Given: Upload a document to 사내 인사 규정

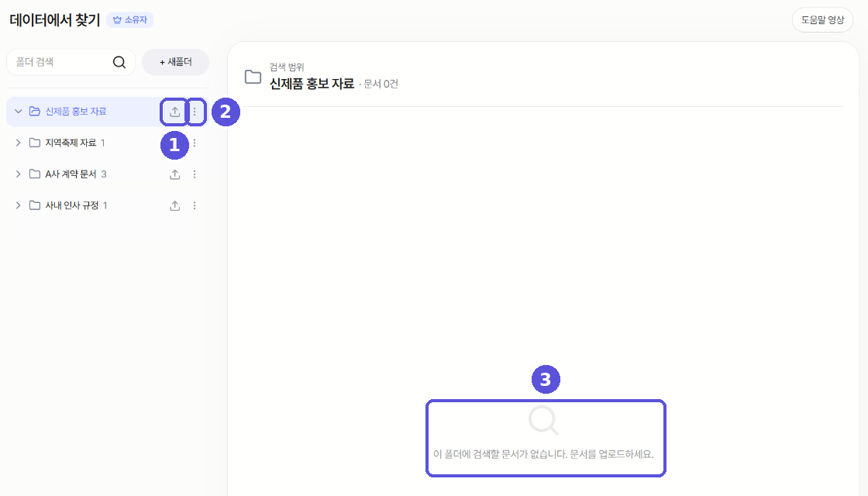Looking at the screenshot, I should pyautogui.click(x=175, y=205).
